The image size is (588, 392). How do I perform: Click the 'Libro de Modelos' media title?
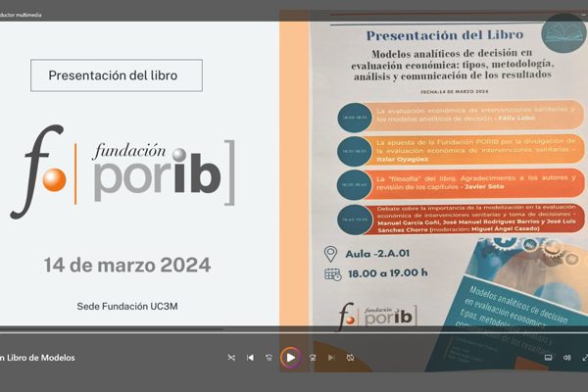(37, 358)
